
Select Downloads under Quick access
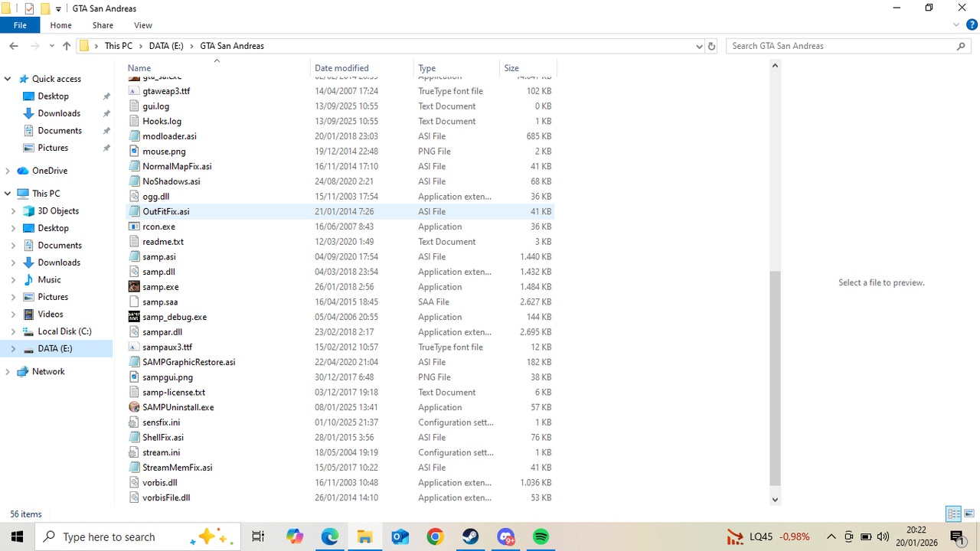(59, 113)
